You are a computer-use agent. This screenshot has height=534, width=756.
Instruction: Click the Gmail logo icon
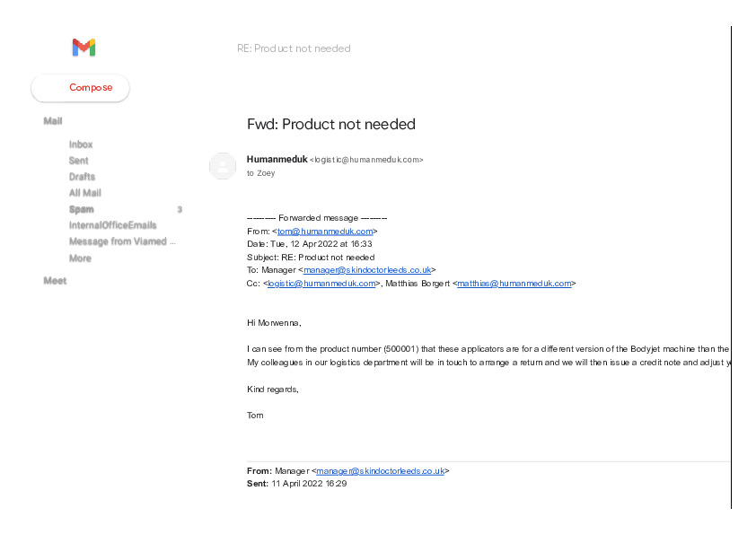[x=84, y=48]
